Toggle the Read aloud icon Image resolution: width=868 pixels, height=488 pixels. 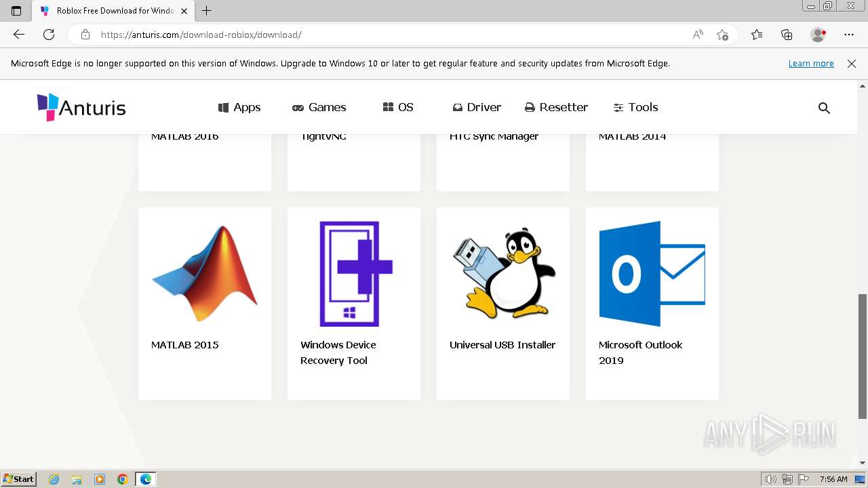click(698, 35)
